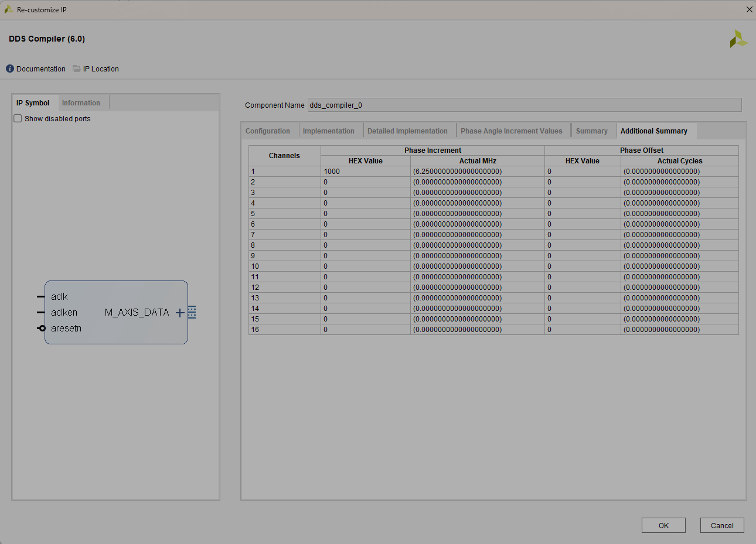756x544 pixels.
Task: Open the Detailed Implementation tab
Action: pos(407,131)
